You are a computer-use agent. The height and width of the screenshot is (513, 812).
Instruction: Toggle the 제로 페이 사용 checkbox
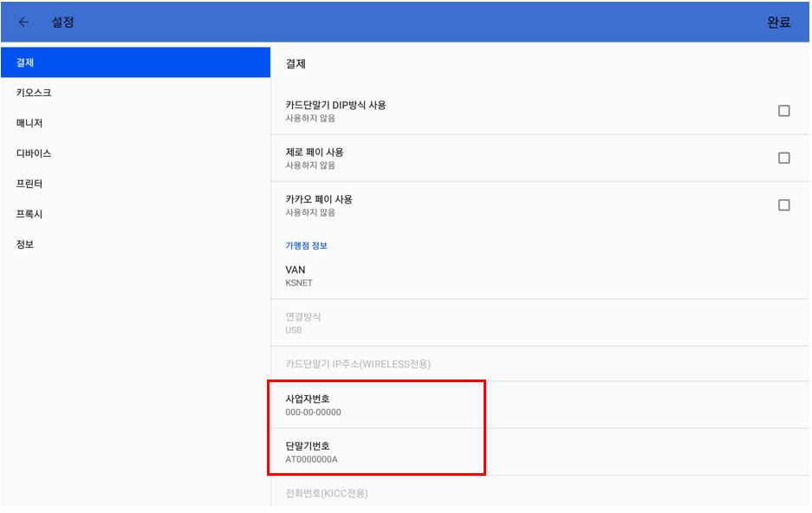coord(783,158)
